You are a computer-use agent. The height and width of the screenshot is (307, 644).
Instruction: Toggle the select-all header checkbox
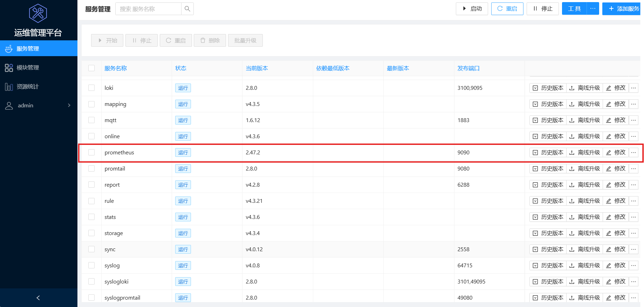click(x=91, y=68)
